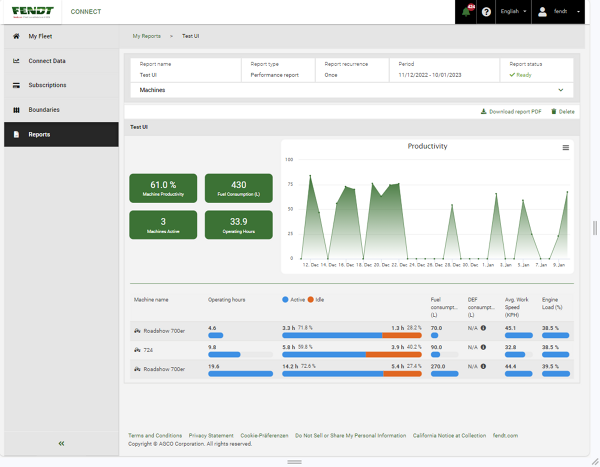The width and height of the screenshot is (600, 467).
Task: Open the English language dropdown
Action: pos(514,12)
